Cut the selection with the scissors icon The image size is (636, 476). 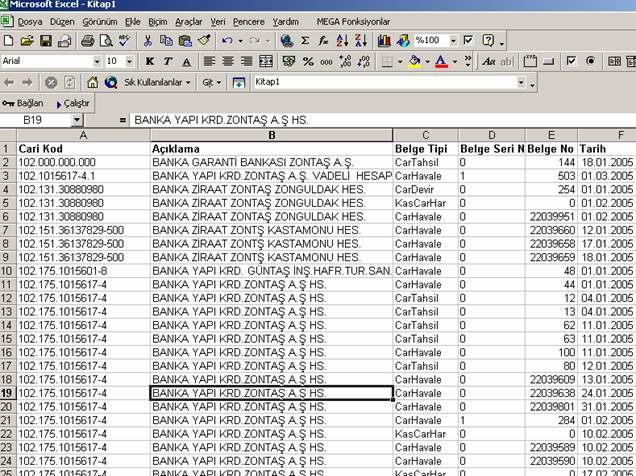click(x=148, y=41)
